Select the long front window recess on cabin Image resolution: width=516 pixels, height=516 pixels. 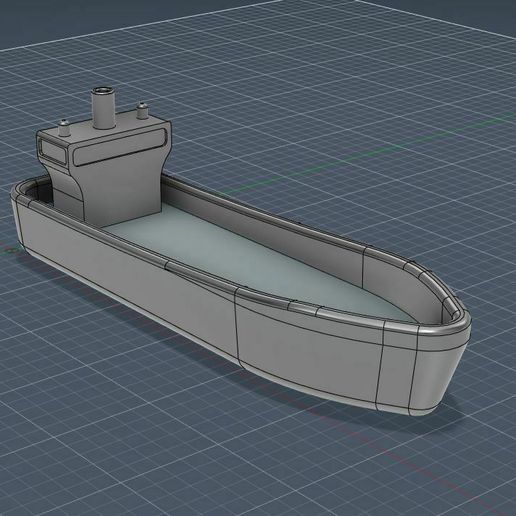point(120,147)
